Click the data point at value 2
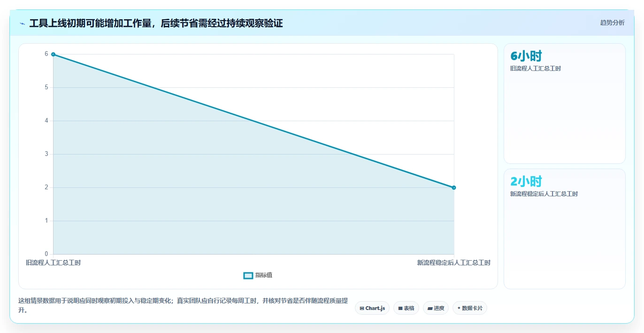The image size is (644, 333). [x=454, y=187]
